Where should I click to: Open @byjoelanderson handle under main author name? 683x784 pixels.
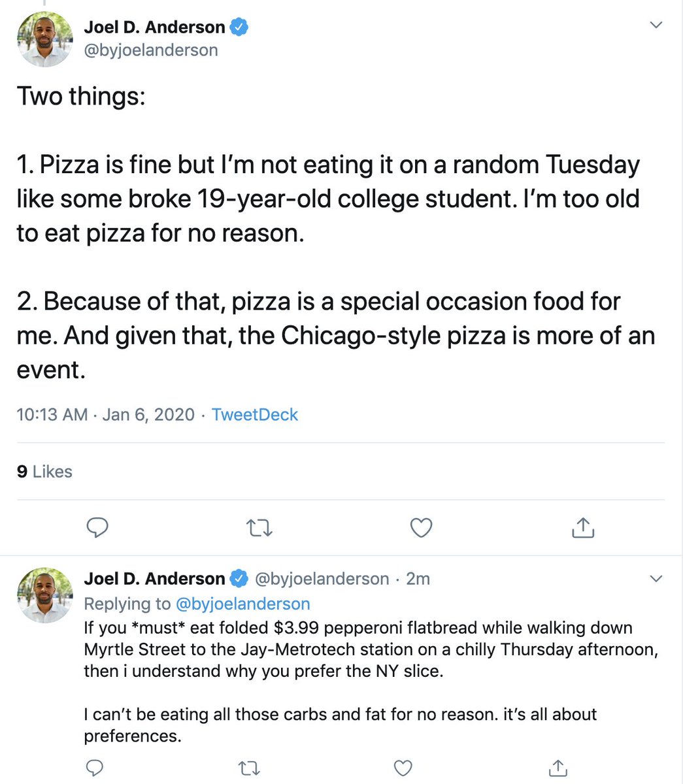[151, 50]
